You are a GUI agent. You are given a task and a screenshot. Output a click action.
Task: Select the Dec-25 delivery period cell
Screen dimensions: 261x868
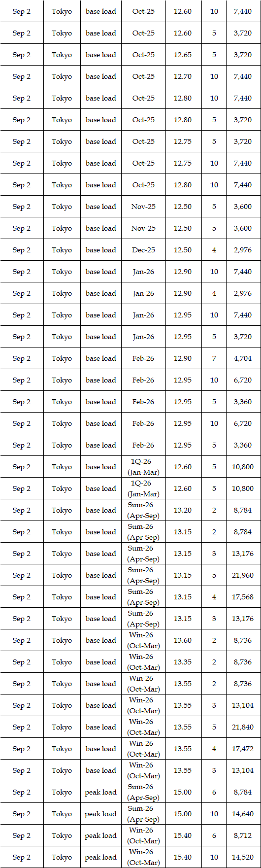143,250
